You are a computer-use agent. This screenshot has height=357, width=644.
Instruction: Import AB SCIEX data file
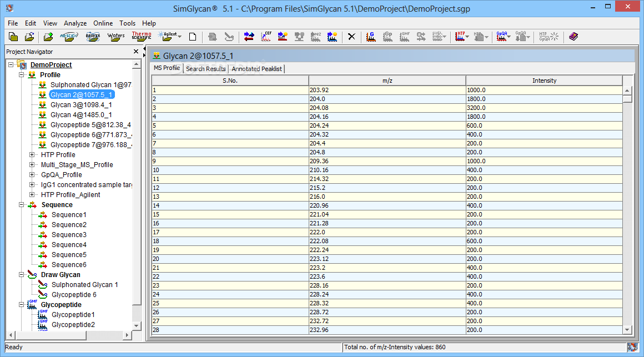69,37
